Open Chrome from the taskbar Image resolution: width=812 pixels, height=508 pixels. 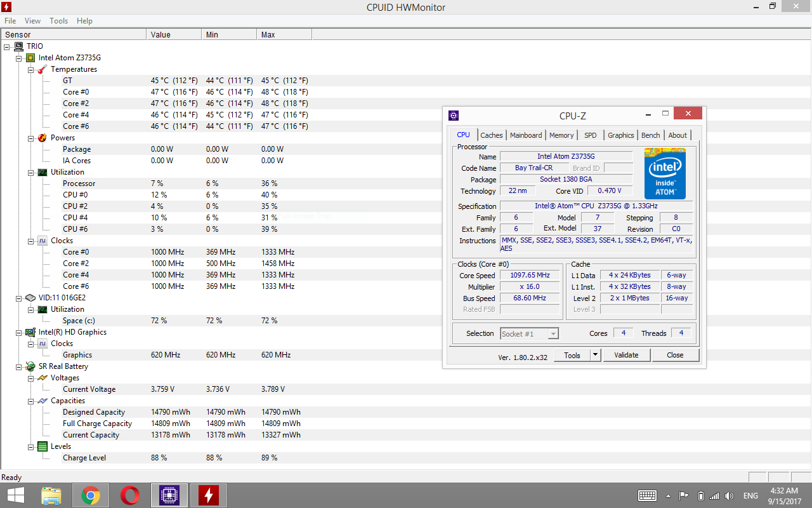pos(91,495)
